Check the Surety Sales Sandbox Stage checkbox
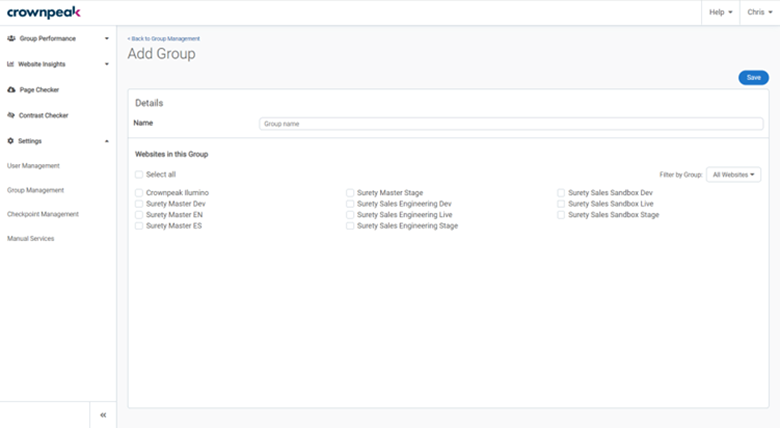The height and width of the screenshot is (428, 780). coord(561,214)
